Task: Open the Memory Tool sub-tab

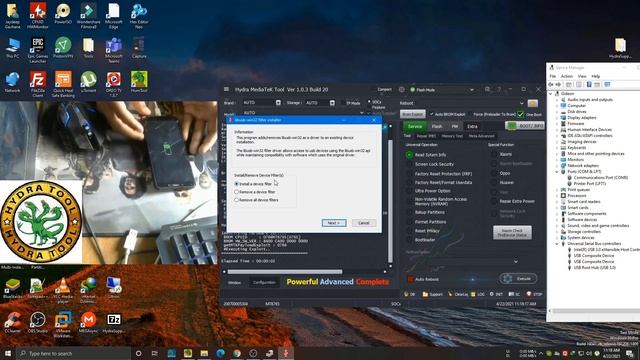Action: [452, 136]
